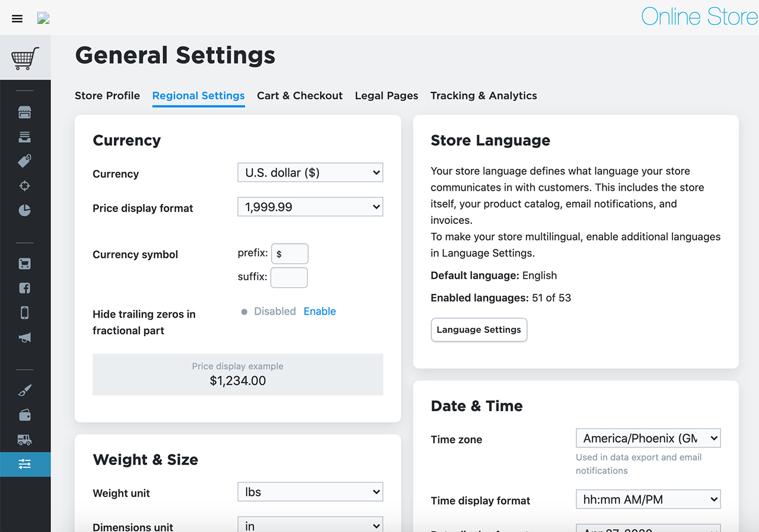Viewport: 759px width, 532px height.
Task: Click the paintbrush design icon
Action: pos(24,390)
